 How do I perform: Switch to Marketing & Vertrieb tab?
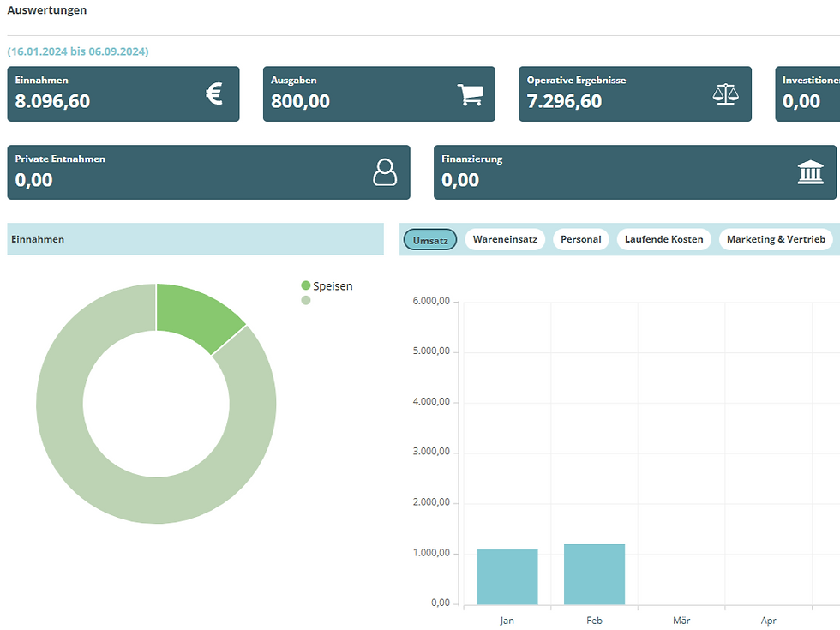[776, 239]
